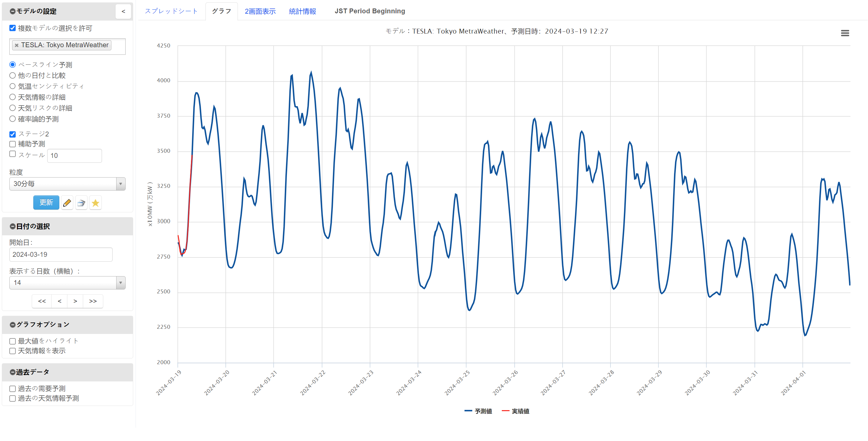Switch to the スプレッドシート tab
The height and width of the screenshot is (441, 868).
171,11
